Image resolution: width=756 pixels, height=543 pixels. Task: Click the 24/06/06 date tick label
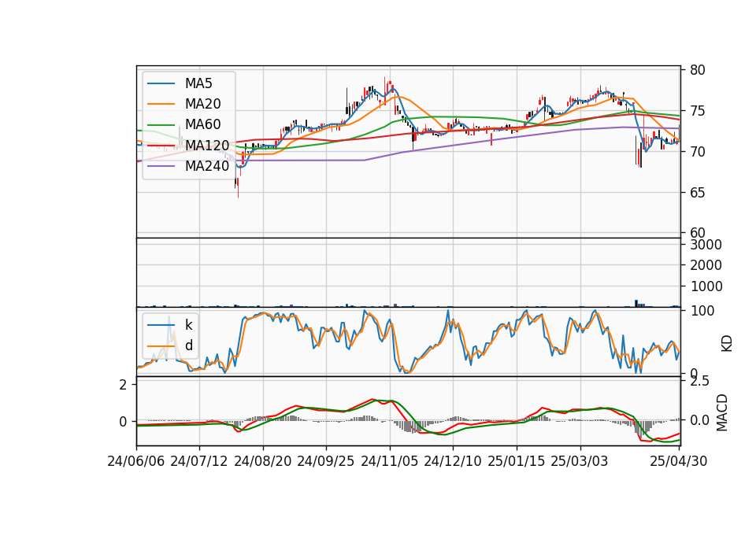pos(136,461)
